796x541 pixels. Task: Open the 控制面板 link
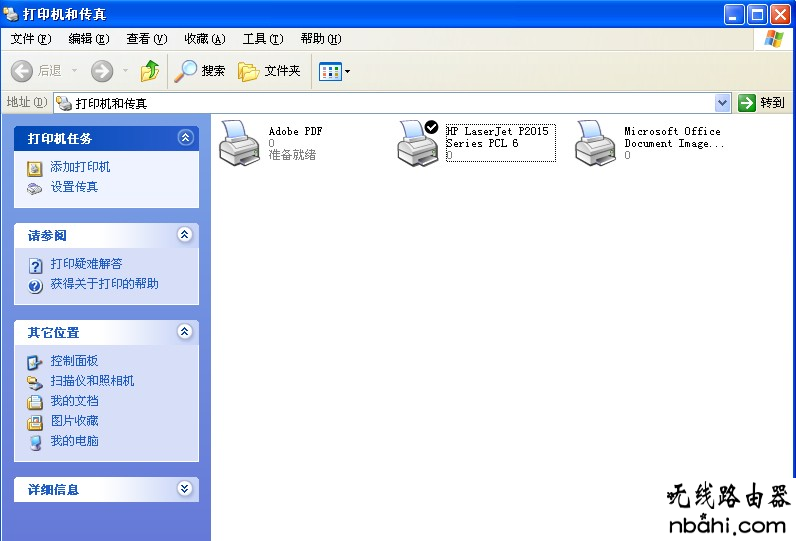[x=74, y=361]
